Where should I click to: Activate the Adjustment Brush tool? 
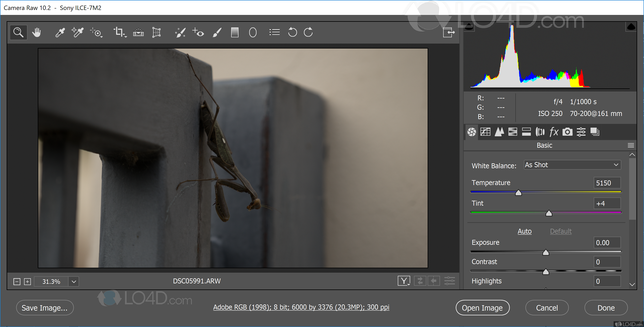(x=217, y=33)
